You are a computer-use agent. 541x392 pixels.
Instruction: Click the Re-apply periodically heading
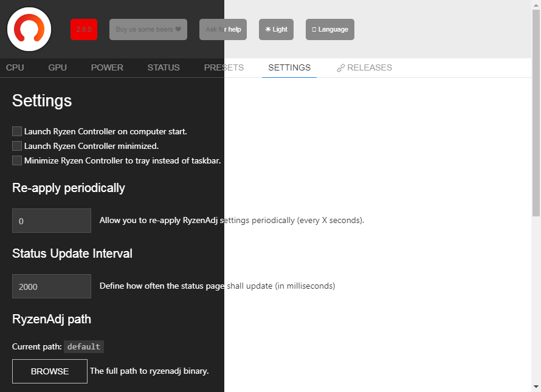(x=69, y=188)
